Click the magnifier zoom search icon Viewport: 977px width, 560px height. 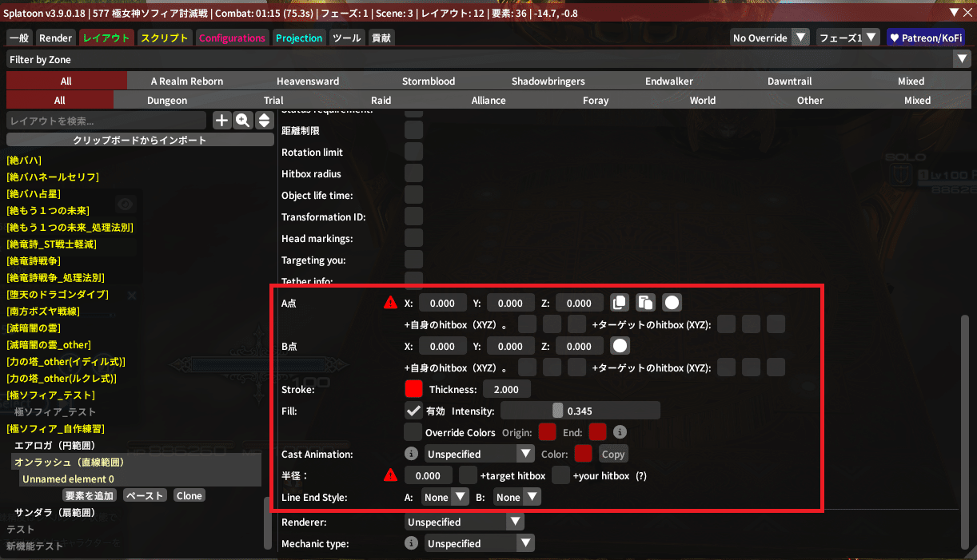(x=242, y=121)
